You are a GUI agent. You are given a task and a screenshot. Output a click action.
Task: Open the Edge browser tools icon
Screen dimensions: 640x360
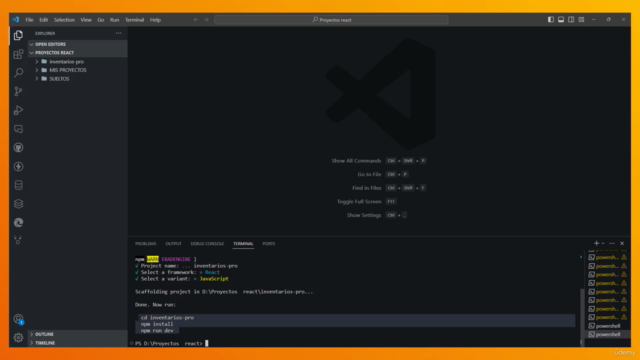(18, 222)
